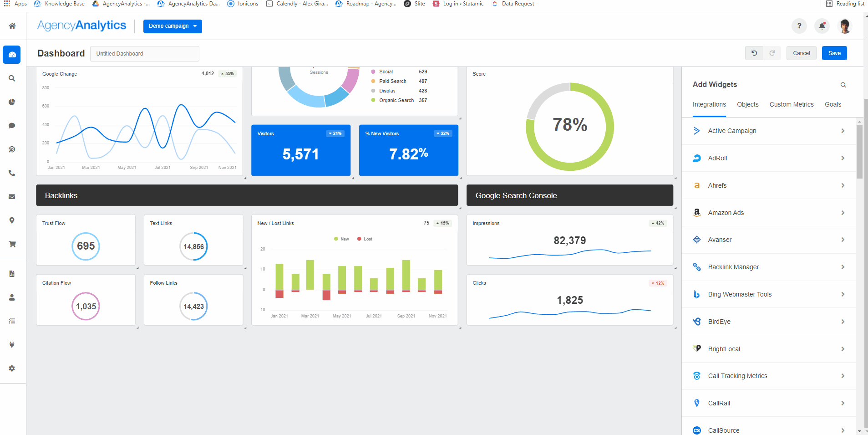Viewport: 868px width, 435px height.
Task: Open the pay-per-click target icon in sidebar
Action: [x=12, y=149]
